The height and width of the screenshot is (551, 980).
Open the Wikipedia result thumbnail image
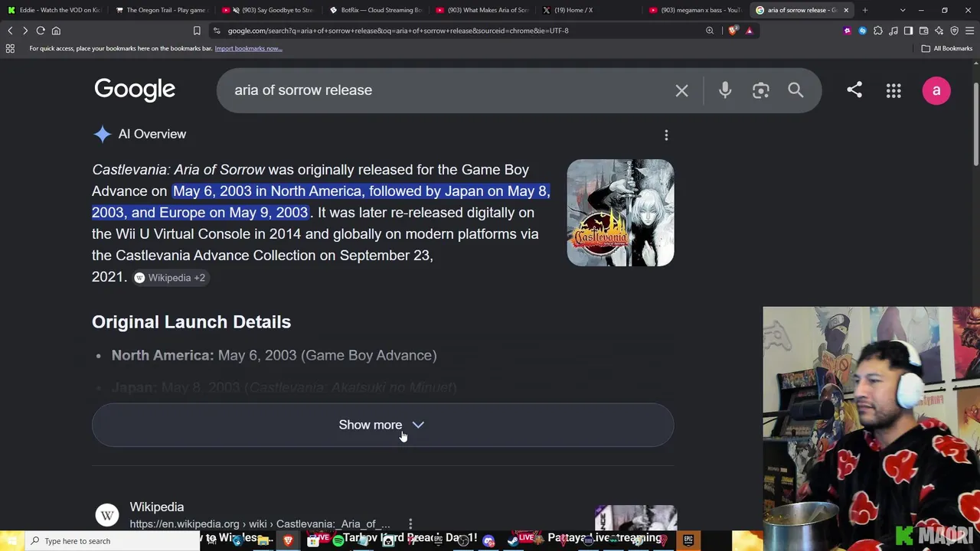pyautogui.click(x=635, y=517)
